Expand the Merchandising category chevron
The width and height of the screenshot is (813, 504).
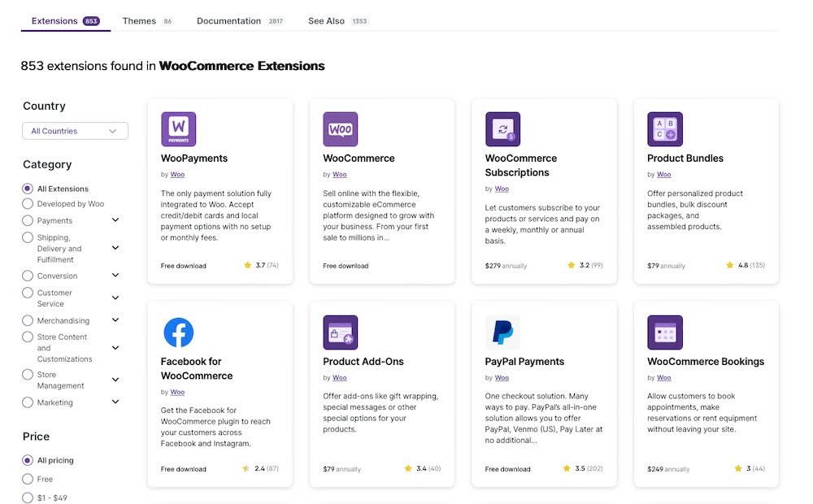(115, 320)
